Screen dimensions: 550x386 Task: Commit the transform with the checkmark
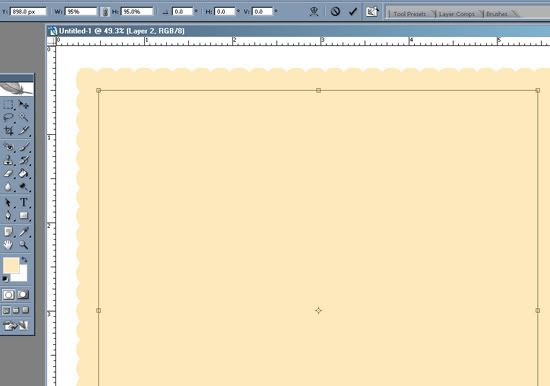[x=353, y=12]
